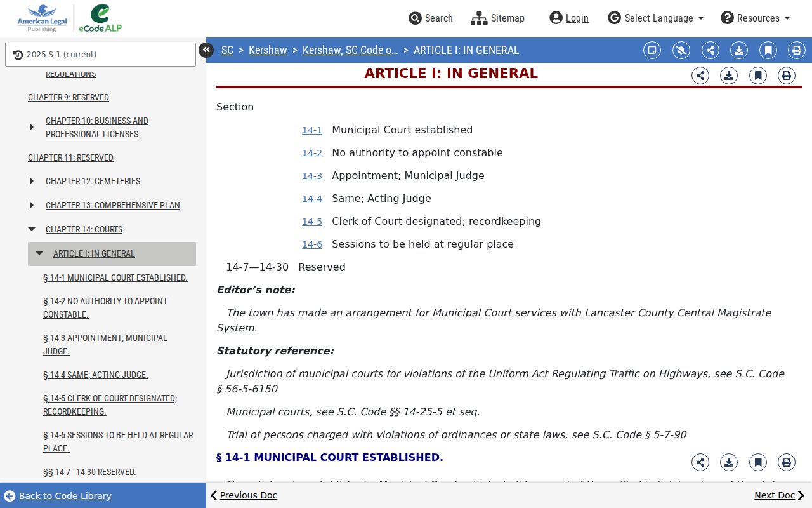Print § 14-1 Municipal Court Established

tap(787, 462)
